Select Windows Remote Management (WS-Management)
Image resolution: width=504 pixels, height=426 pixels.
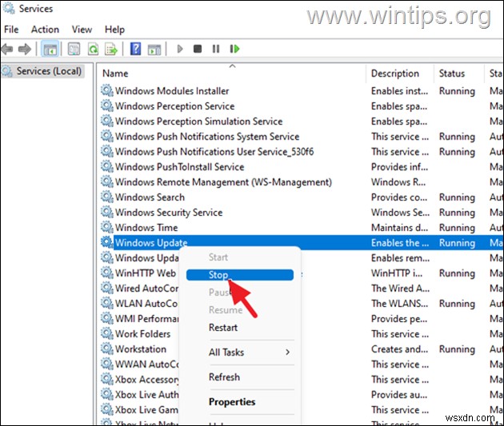(223, 182)
